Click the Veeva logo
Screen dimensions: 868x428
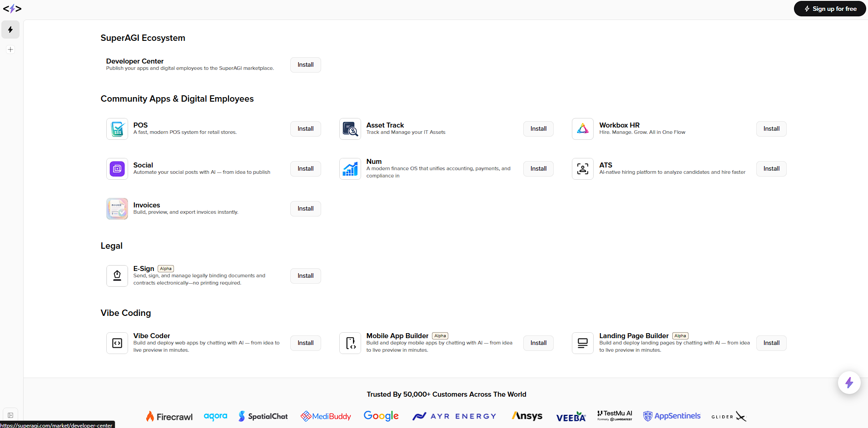click(571, 417)
